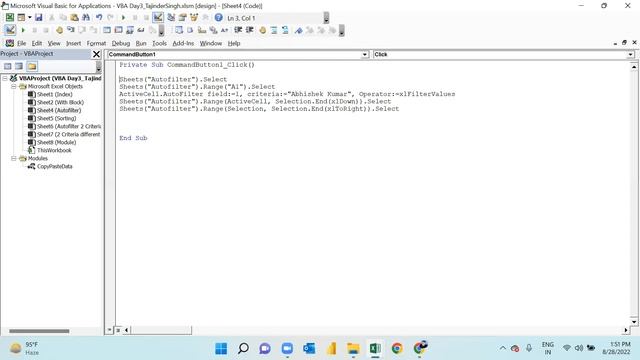Toggle Bookmark flag icon
This screenshot has width=640, height=360.
(298, 30)
